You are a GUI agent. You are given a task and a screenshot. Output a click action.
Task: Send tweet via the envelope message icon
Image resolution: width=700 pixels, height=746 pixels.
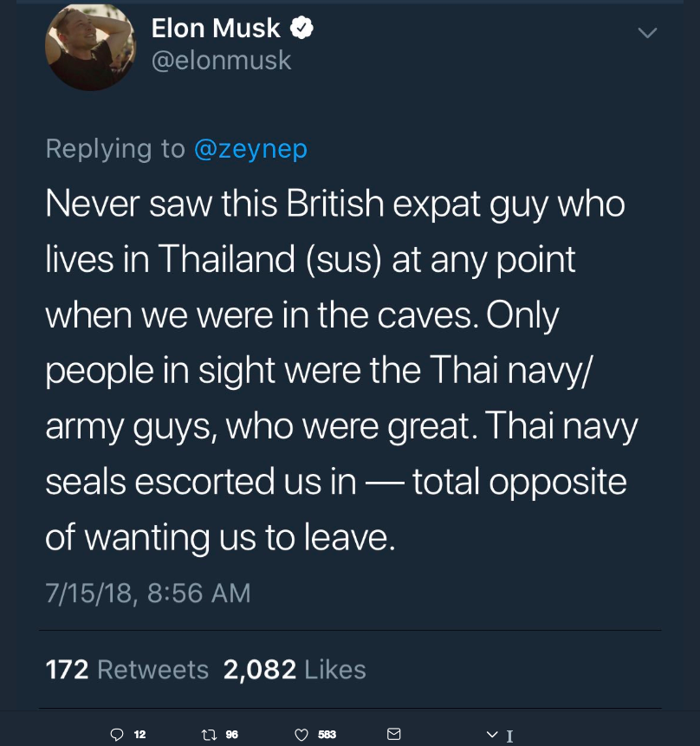[x=394, y=734]
